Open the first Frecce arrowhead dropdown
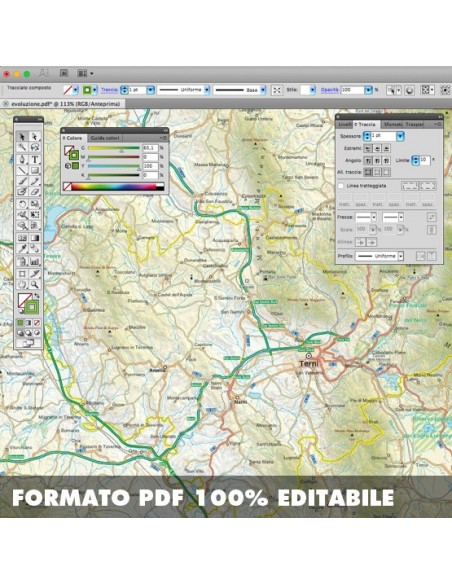452x584 pixels. tap(373, 217)
